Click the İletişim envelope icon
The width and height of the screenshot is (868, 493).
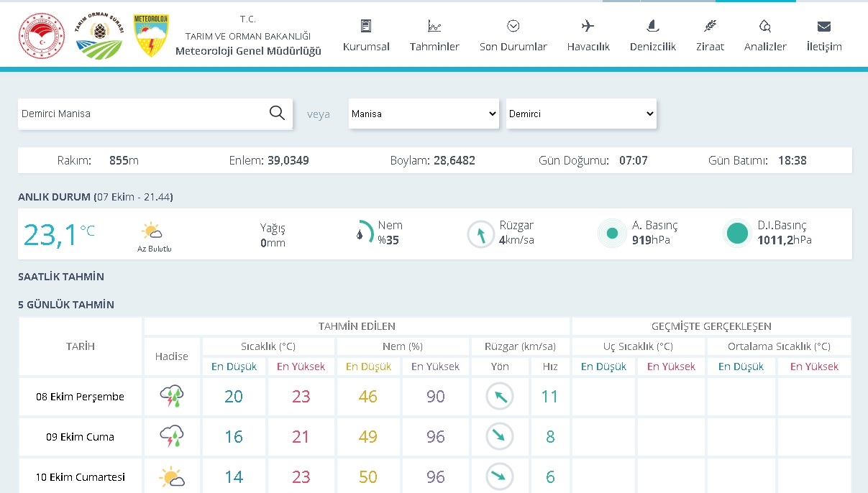tap(823, 27)
